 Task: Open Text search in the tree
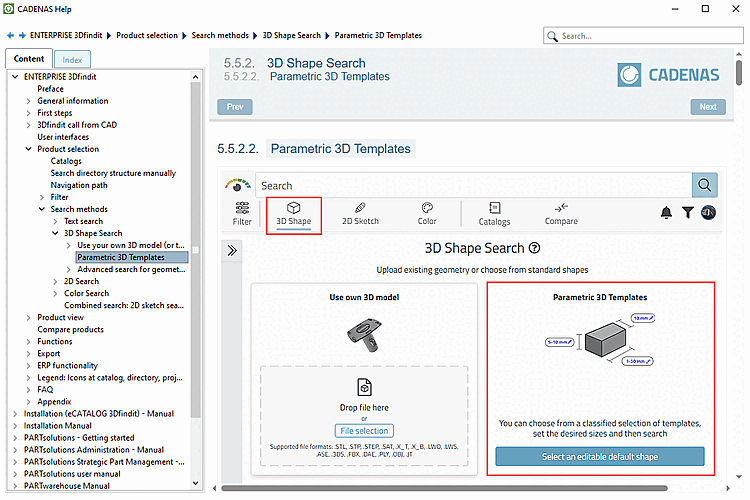click(84, 221)
